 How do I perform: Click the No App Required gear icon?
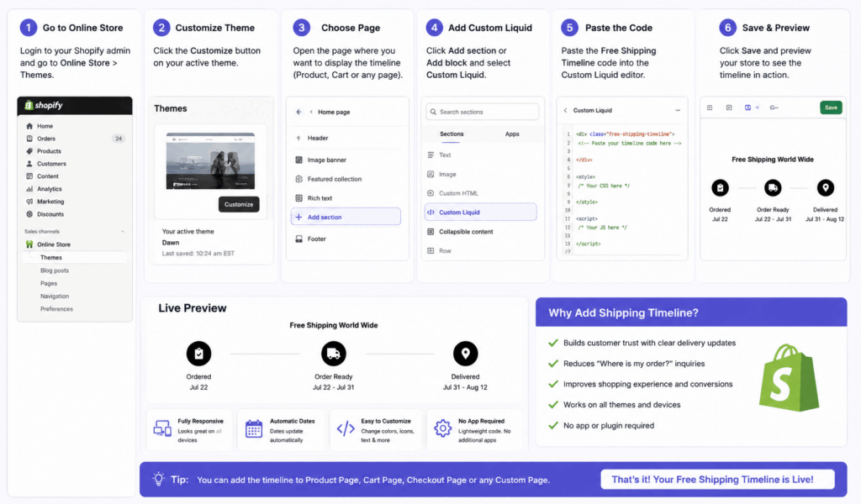click(x=442, y=428)
